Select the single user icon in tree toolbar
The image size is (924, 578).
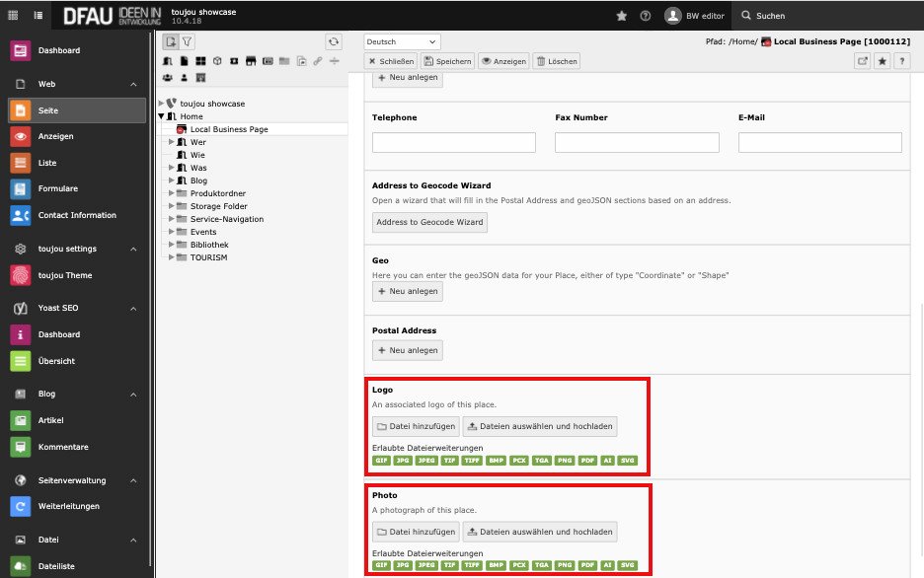185,78
